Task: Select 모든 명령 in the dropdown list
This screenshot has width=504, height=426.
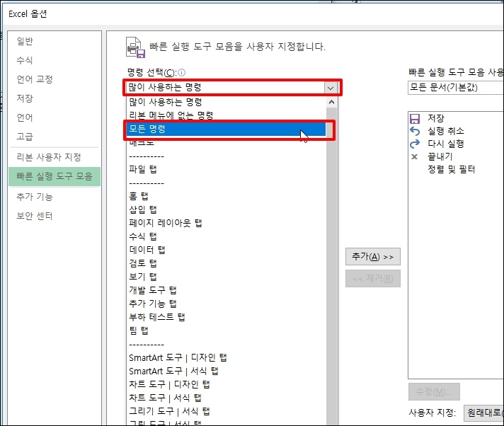Action: 226,129
